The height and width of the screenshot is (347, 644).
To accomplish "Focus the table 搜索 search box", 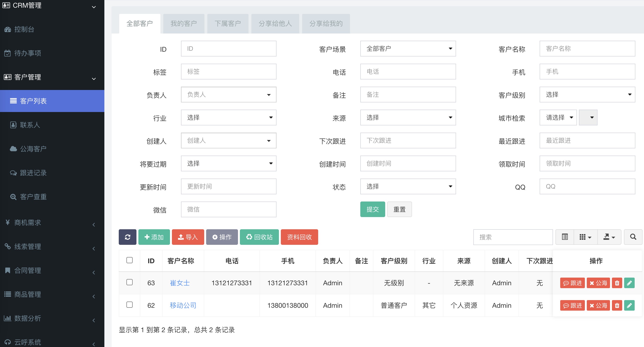I will click(x=513, y=237).
